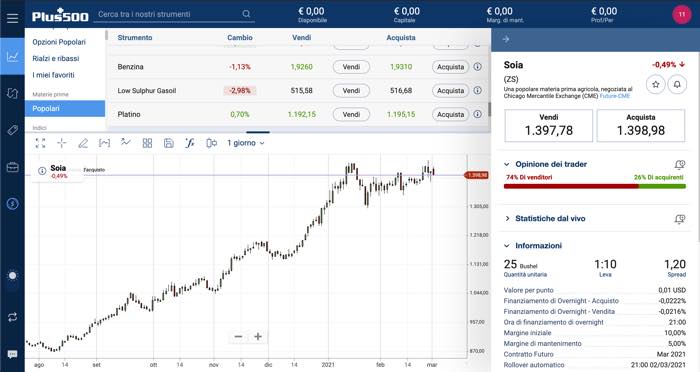Toggle the light/dark theme icon

[12, 276]
